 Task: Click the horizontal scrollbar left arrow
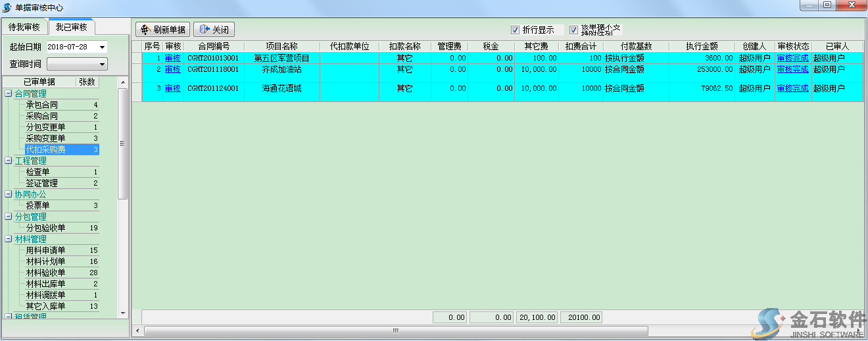click(137, 330)
